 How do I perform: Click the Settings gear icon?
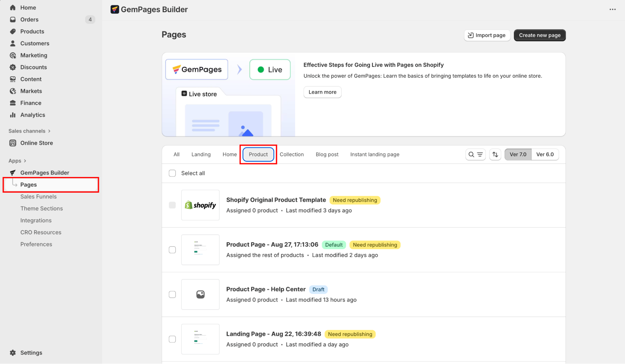tap(13, 353)
